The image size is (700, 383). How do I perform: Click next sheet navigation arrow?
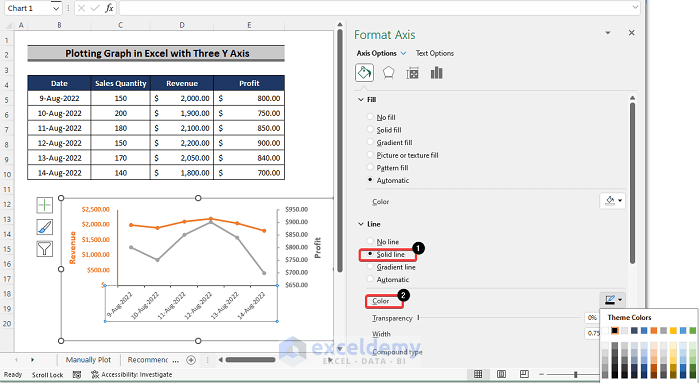pos(32,359)
